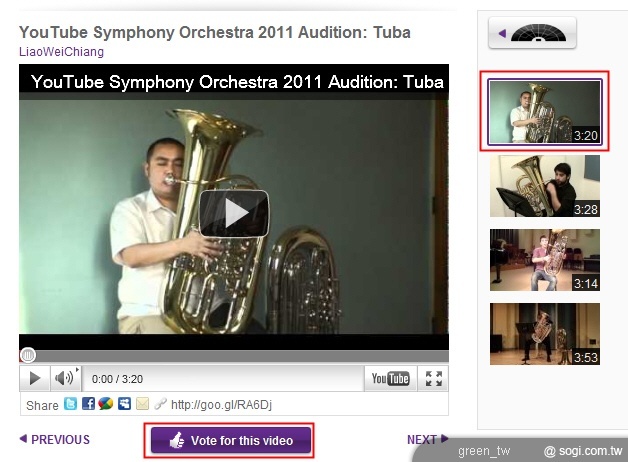Image resolution: width=628 pixels, height=462 pixels.
Task: Go to PREVIOUS video
Action: click(x=54, y=439)
